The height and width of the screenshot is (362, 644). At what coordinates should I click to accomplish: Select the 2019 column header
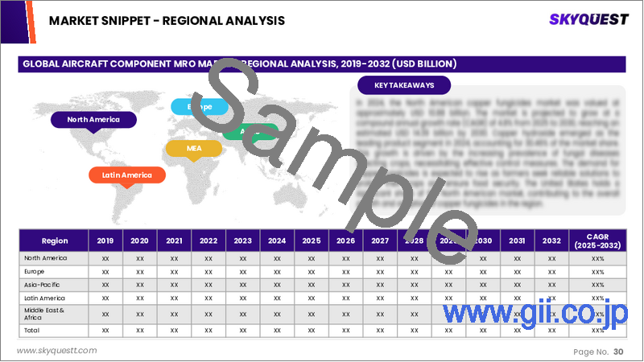click(x=106, y=240)
